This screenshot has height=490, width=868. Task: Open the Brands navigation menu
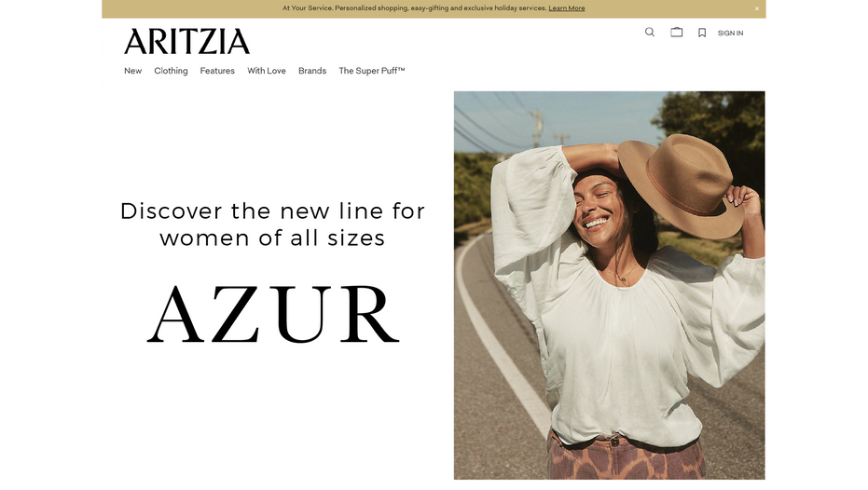(x=312, y=71)
